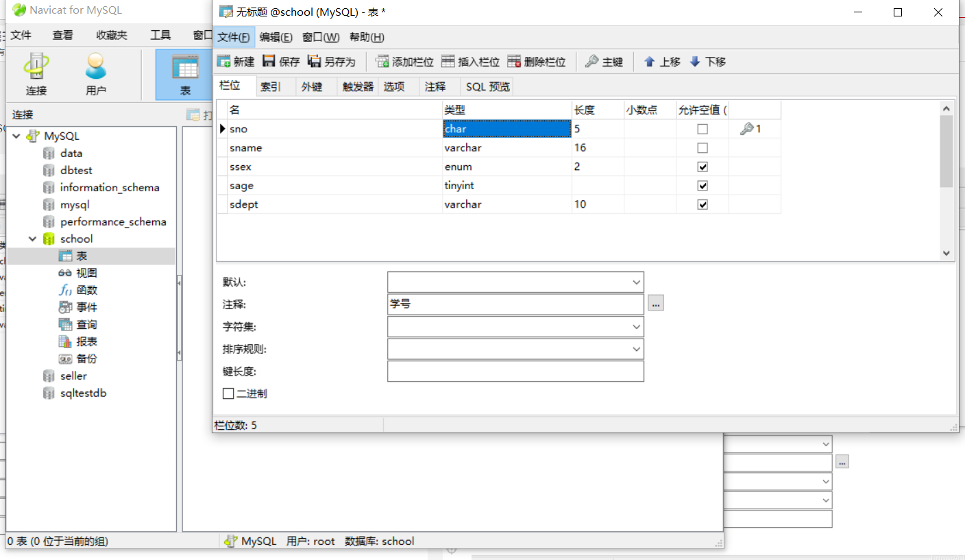Uncheck allow-null for sage
Image resolution: width=965 pixels, height=560 pixels.
point(703,186)
